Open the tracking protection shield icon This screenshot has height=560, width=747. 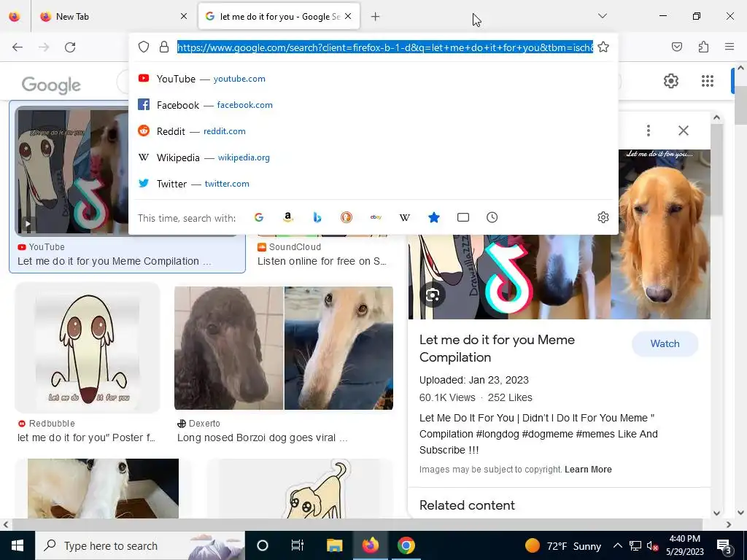144,47
